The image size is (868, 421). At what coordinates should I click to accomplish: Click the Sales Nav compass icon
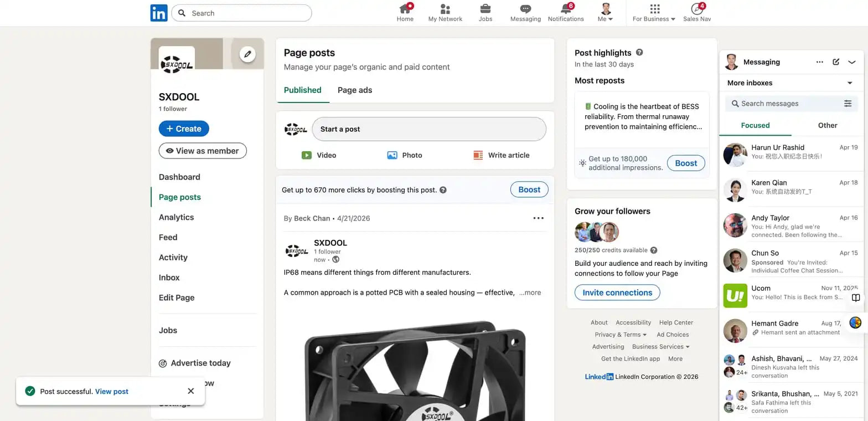(697, 9)
